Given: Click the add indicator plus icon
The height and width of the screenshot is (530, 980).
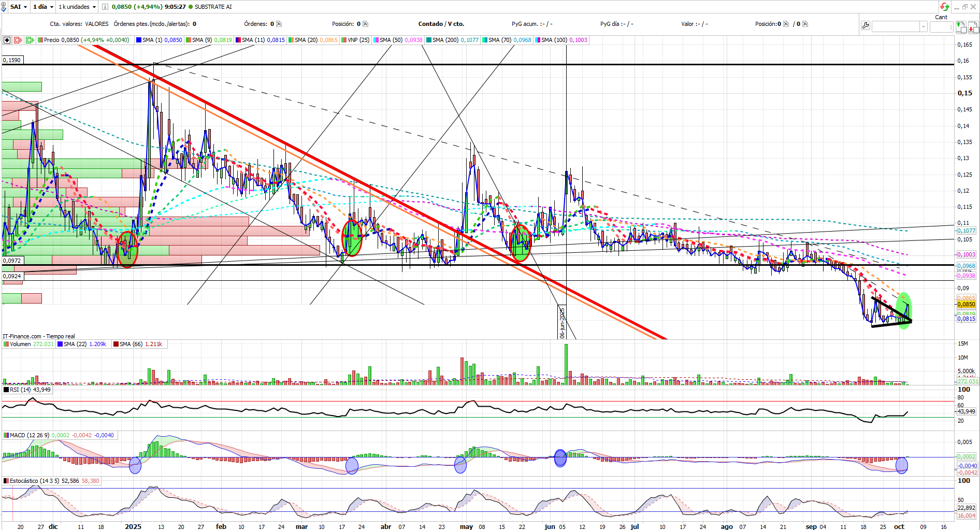Looking at the screenshot, I should click(7, 40).
